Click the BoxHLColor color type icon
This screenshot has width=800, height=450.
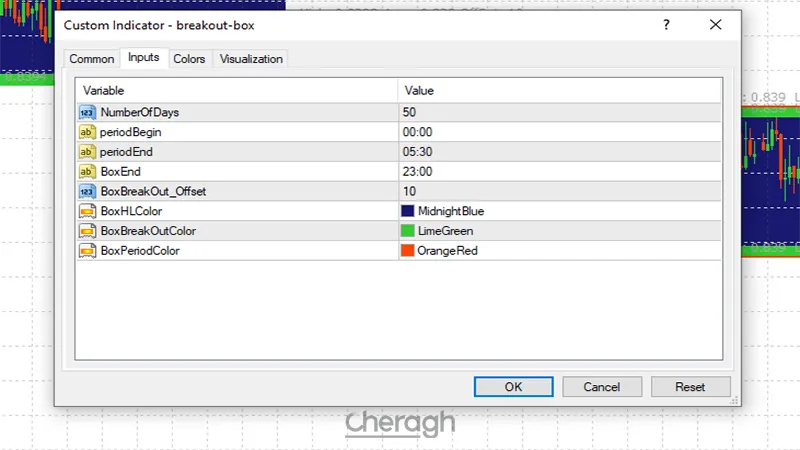pos(86,211)
